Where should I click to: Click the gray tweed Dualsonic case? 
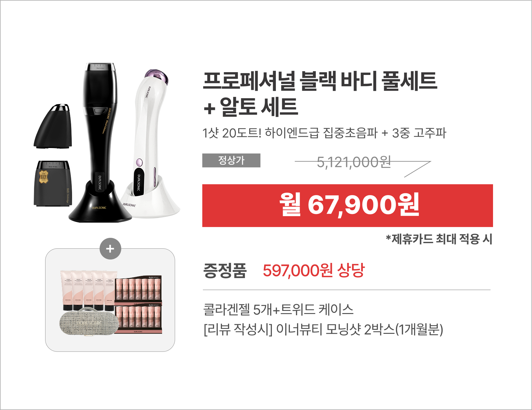tap(89, 321)
